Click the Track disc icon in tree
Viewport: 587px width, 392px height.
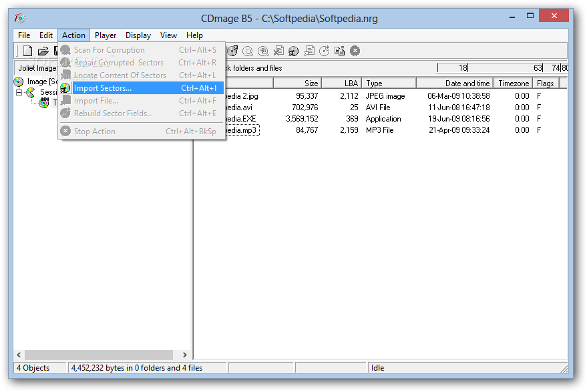(44, 103)
